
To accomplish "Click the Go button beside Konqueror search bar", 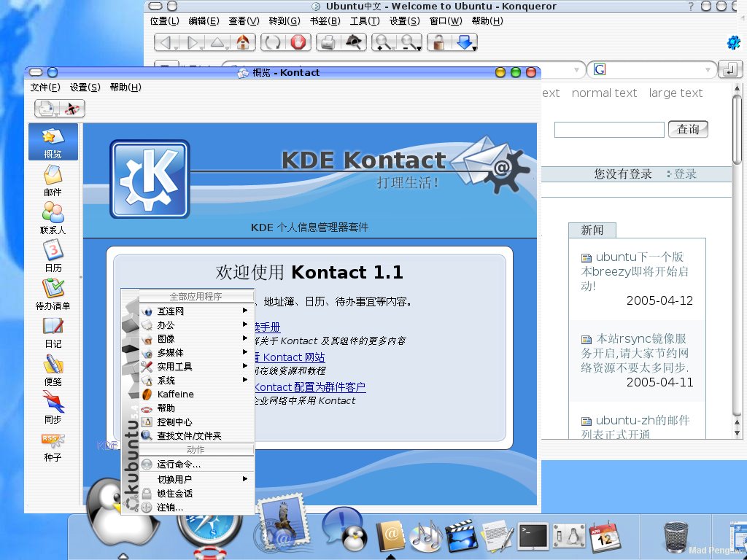I will click(729, 70).
